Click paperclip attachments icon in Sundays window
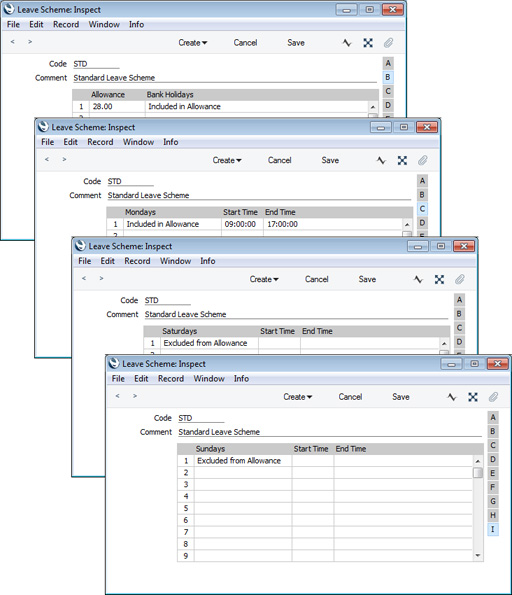512x595 pixels. (x=493, y=397)
